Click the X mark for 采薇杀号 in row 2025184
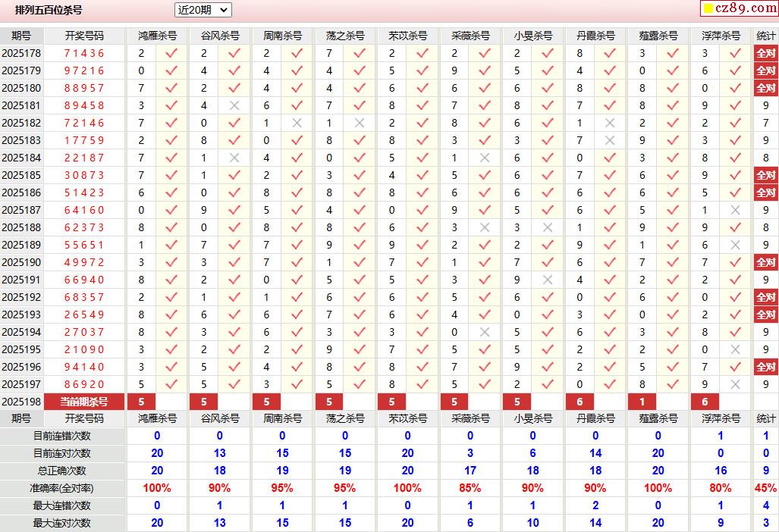Screen dimensions: 779x532 coord(485,158)
